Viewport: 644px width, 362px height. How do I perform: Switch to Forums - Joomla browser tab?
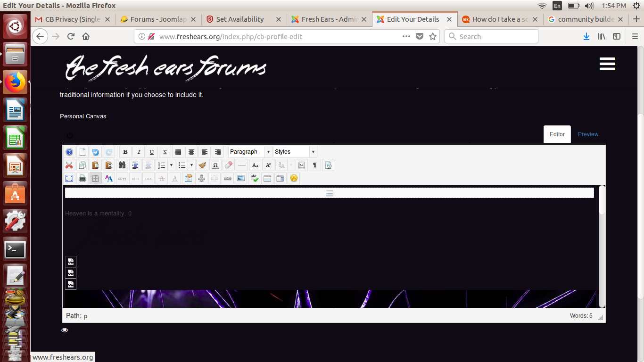coord(159,19)
